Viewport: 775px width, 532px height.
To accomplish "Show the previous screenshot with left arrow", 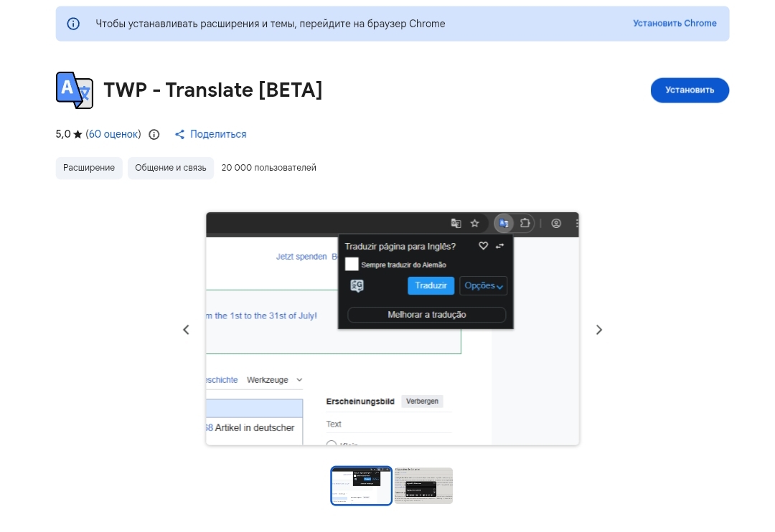I will 187,330.
